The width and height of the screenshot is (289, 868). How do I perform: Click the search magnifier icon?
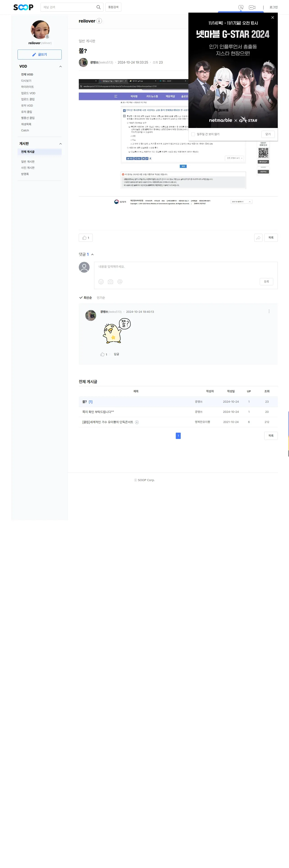98,7
